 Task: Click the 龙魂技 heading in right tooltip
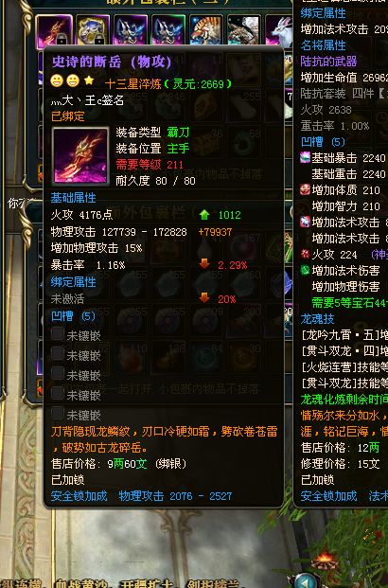pos(318,319)
